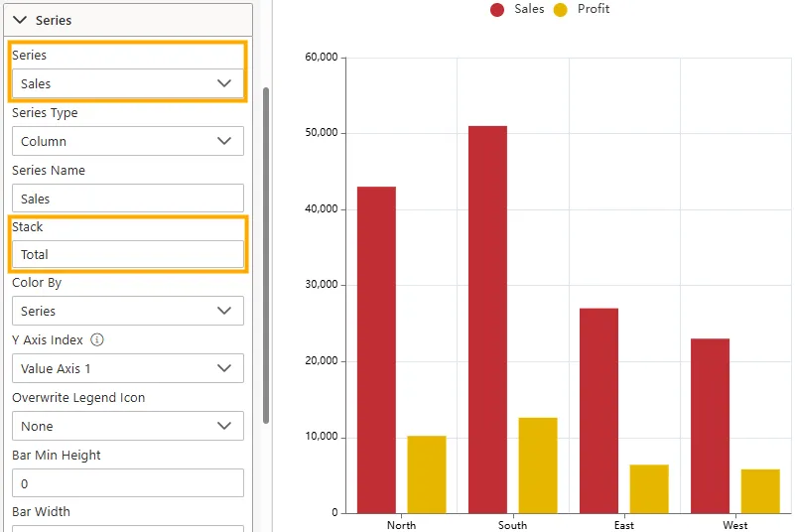795x532 pixels.
Task: Open the Y Axis Index dropdown
Action: pos(127,368)
